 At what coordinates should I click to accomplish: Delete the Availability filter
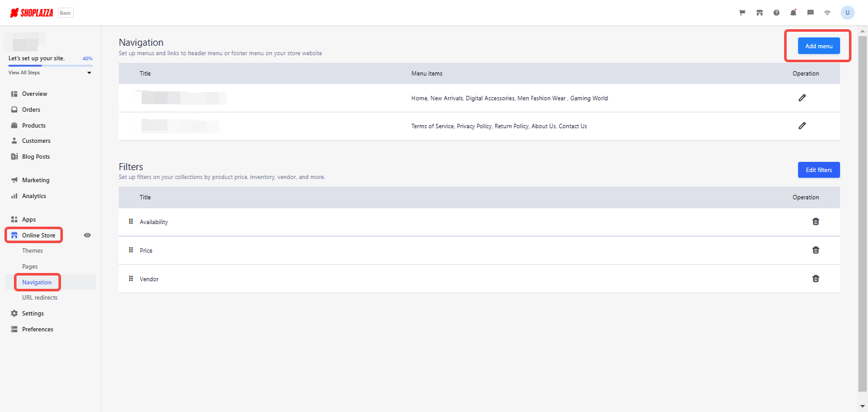click(816, 222)
